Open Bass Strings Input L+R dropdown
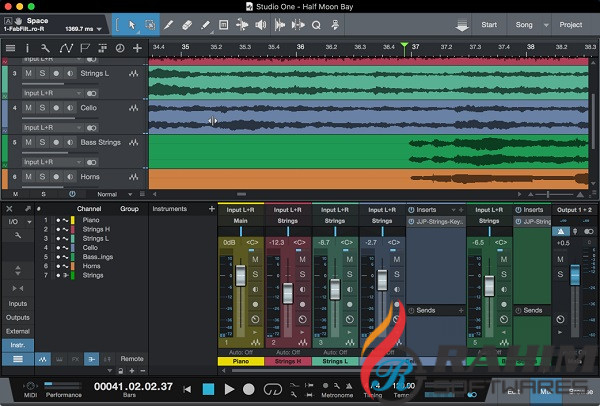Viewport: 600px width, 406px height. (x=52, y=162)
